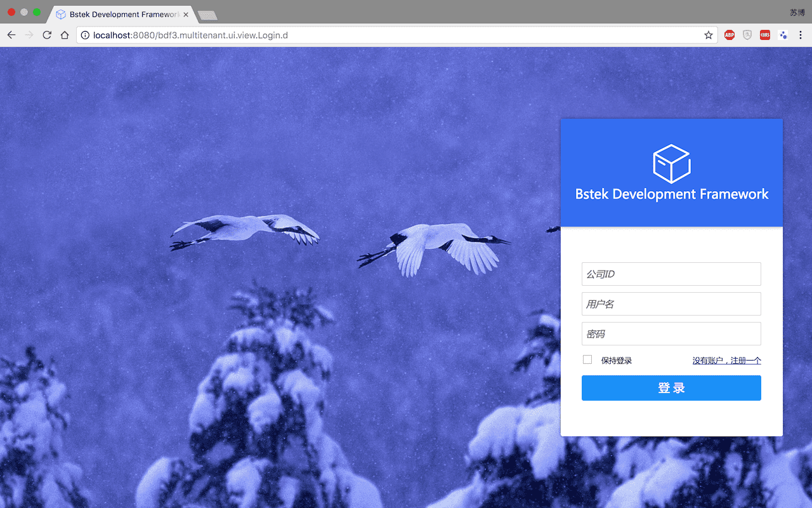Screen dimensions: 812x508
Task: Select the Bstek Development Framework tab
Action: [x=122, y=14]
